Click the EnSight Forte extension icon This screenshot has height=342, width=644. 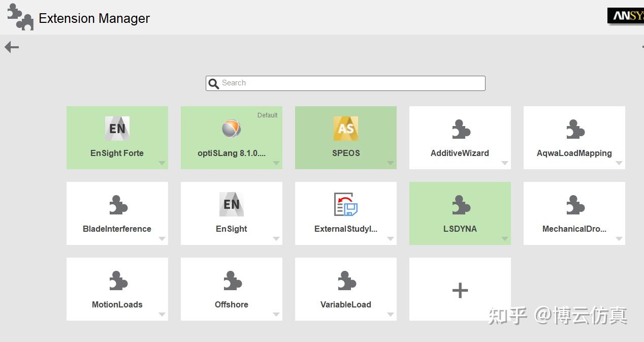click(117, 129)
